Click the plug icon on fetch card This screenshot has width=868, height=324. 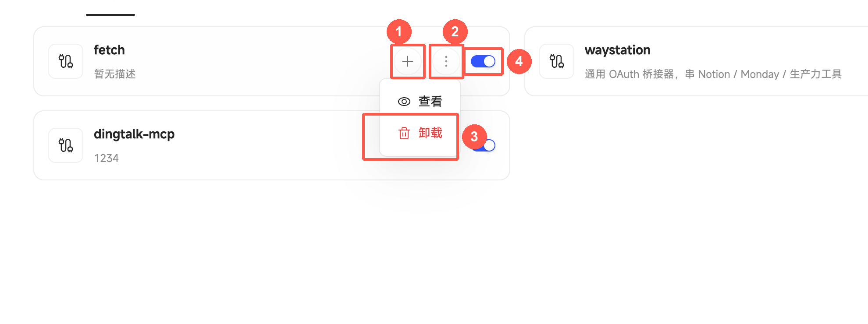pyautogui.click(x=66, y=61)
